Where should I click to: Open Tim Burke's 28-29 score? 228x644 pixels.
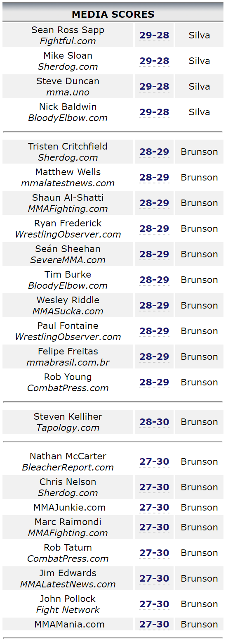pyautogui.click(x=154, y=280)
